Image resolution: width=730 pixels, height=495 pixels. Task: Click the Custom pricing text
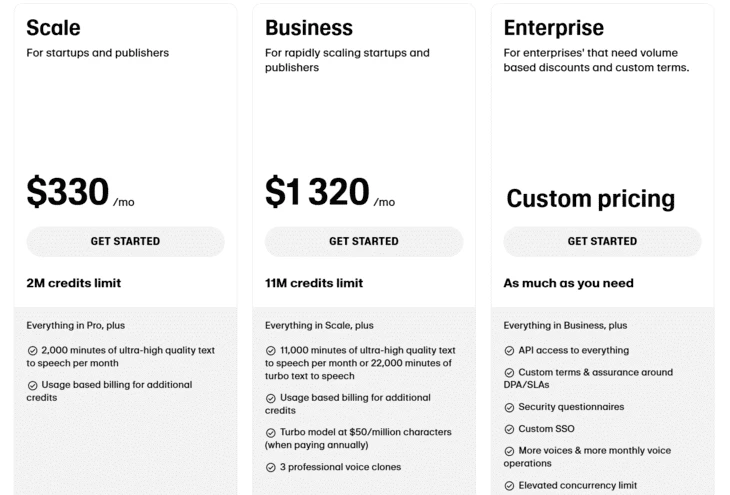pos(591,199)
